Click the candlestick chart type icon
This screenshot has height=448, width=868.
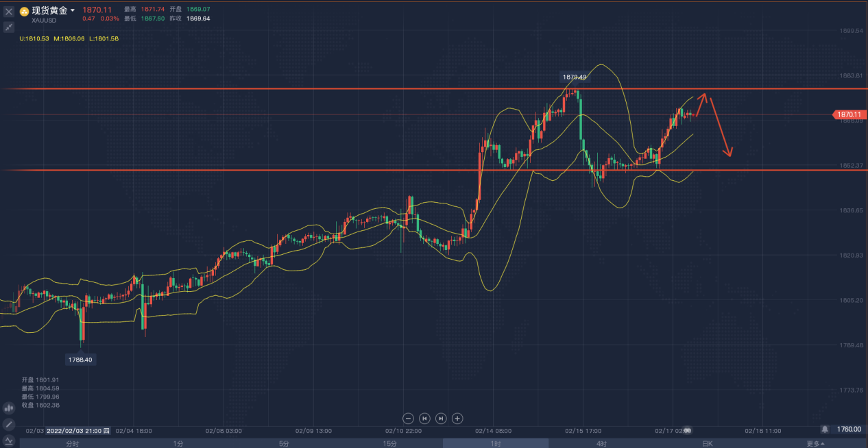point(9,408)
